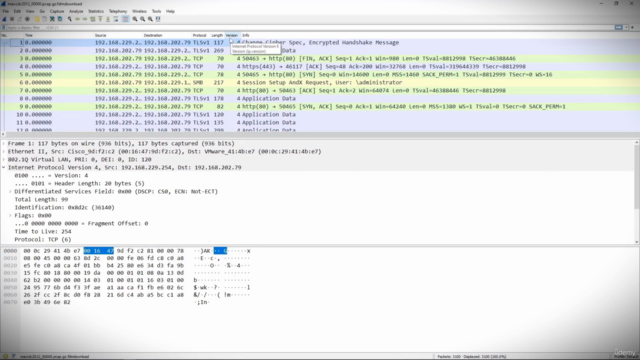Screen dimensions: 640x360
Task: Go back in packet history
Action: click(x=78, y=19)
